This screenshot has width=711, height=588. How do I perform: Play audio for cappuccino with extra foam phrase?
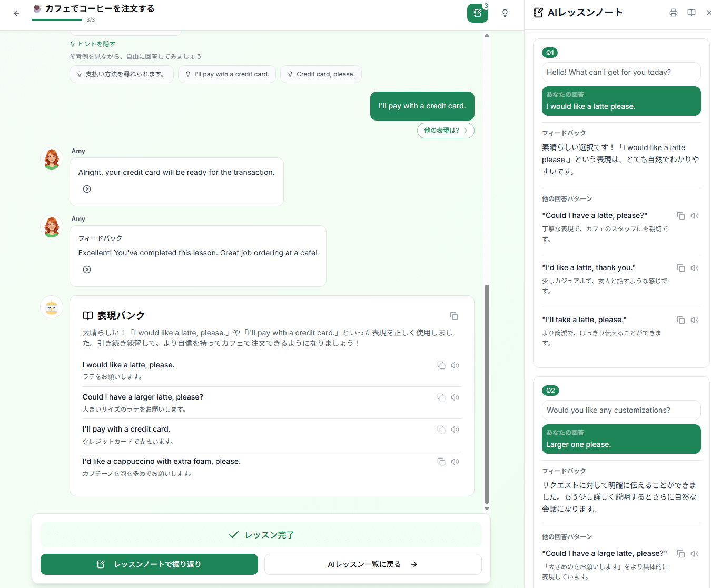click(x=455, y=462)
